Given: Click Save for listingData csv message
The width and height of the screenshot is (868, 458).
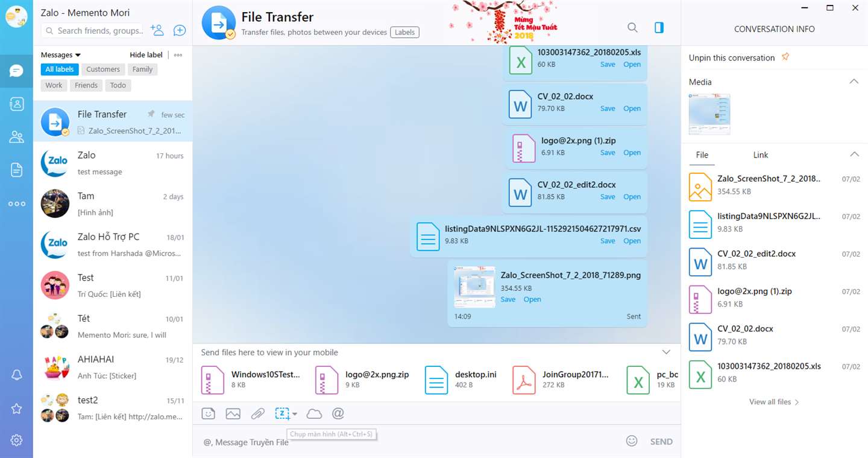Looking at the screenshot, I should click(x=608, y=241).
